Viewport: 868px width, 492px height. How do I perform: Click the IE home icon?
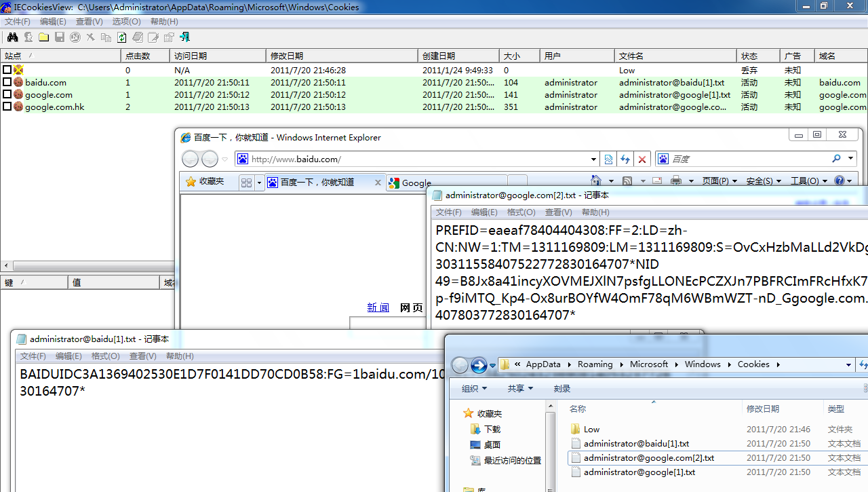596,181
